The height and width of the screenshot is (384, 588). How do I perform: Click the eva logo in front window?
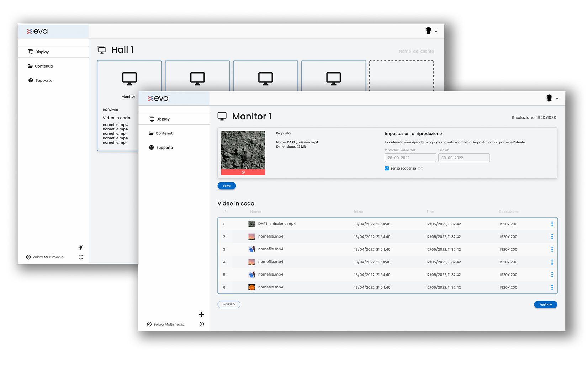pyautogui.click(x=158, y=98)
